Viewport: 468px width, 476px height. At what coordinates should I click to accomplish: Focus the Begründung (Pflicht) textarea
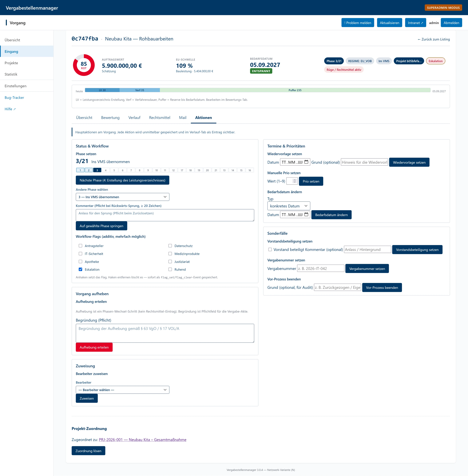click(165, 333)
